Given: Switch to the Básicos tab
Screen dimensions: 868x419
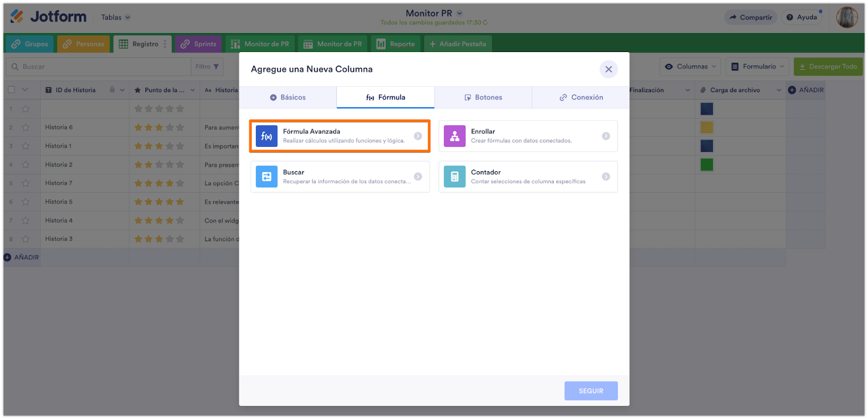Looking at the screenshot, I should tap(288, 98).
